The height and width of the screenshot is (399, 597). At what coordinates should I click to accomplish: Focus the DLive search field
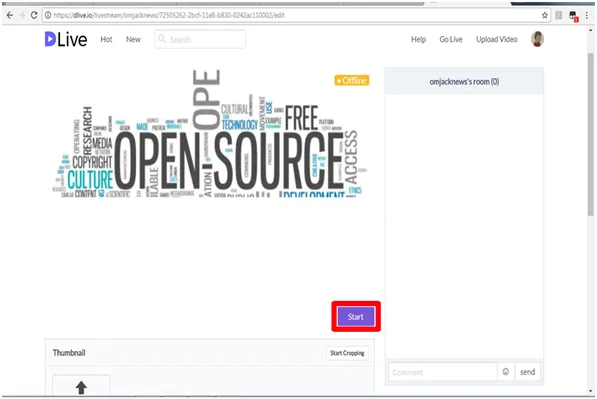[x=200, y=39]
